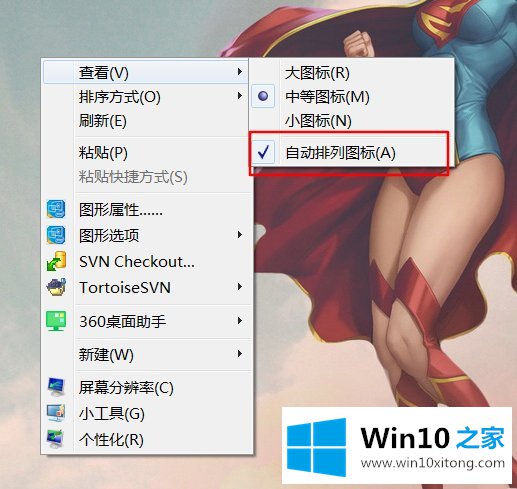Select 中等图标(M) view option

click(352, 97)
